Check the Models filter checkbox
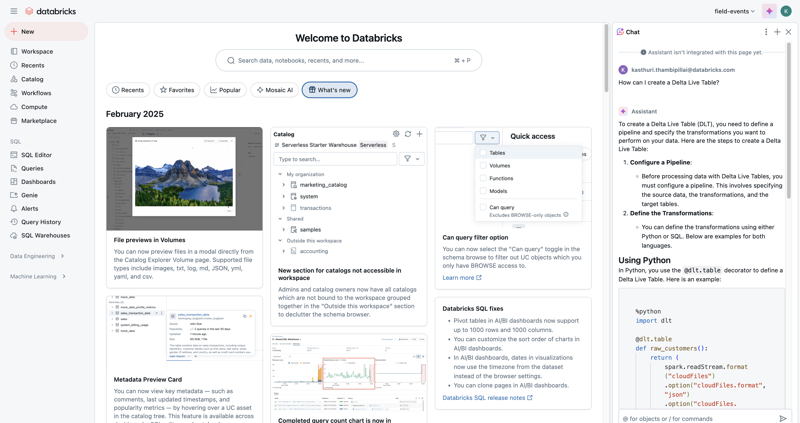Image resolution: width=800 pixels, height=423 pixels. 483,191
